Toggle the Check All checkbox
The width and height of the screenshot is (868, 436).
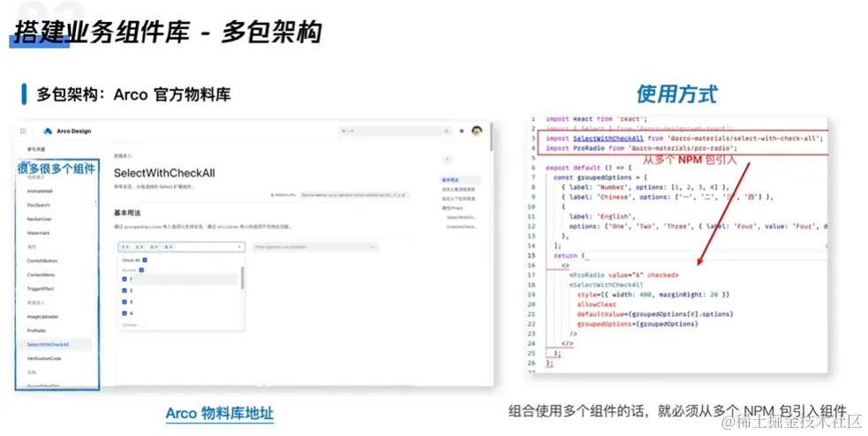point(145,260)
